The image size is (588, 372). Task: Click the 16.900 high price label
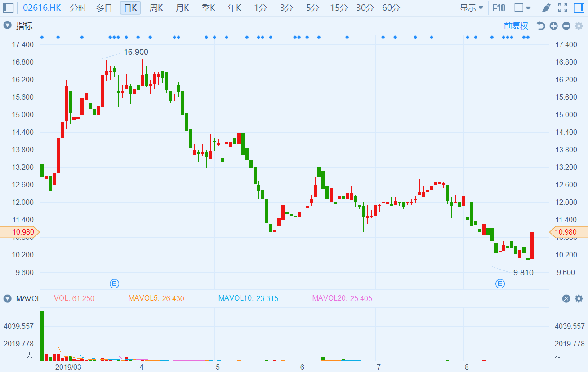click(x=136, y=52)
